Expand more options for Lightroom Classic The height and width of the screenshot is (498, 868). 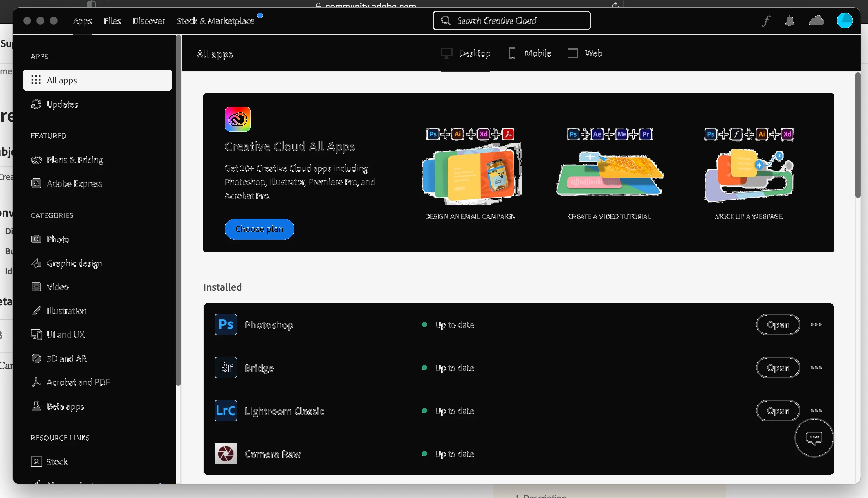pyautogui.click(x=816, y=411)
